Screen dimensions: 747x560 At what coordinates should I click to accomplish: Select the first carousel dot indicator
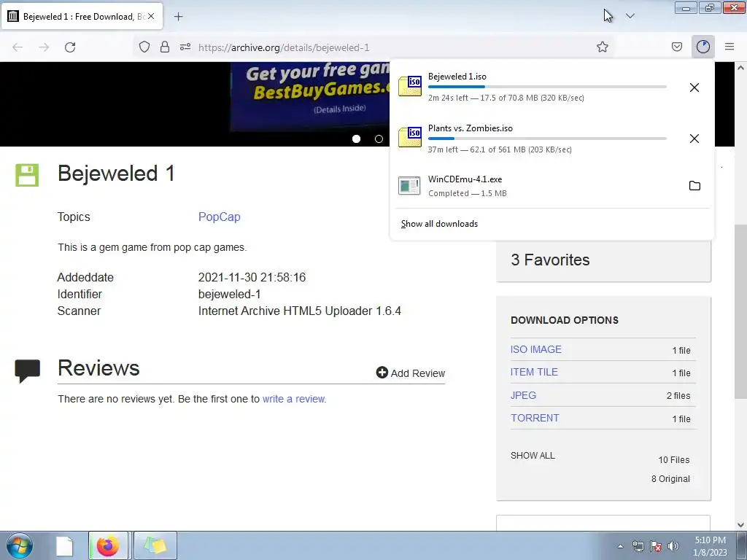tap(356, 139)
